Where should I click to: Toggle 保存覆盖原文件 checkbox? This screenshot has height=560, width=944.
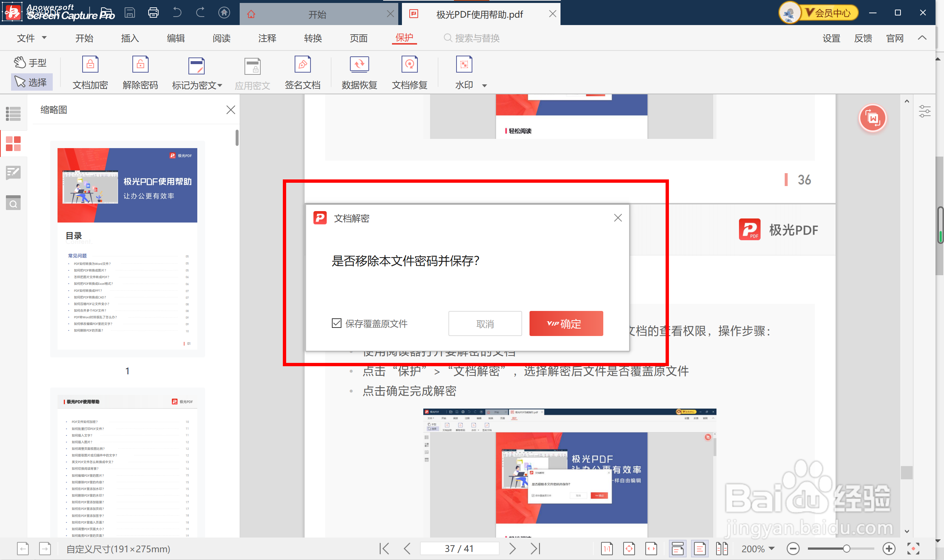[x=336, y=323]
